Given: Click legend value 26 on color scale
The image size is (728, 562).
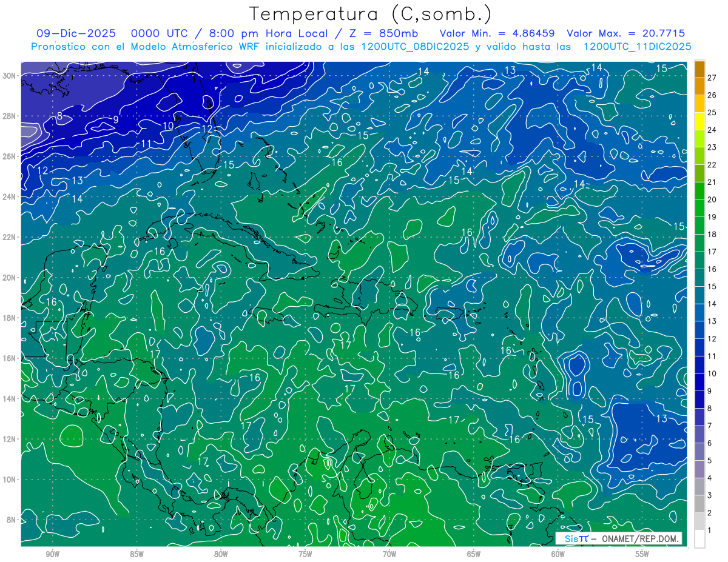Looking at the screenshot, I should (712, 95).
